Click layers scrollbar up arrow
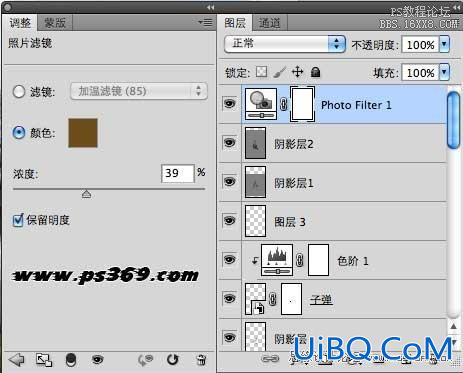The image size is (463, 373). [x=453, y=327]
